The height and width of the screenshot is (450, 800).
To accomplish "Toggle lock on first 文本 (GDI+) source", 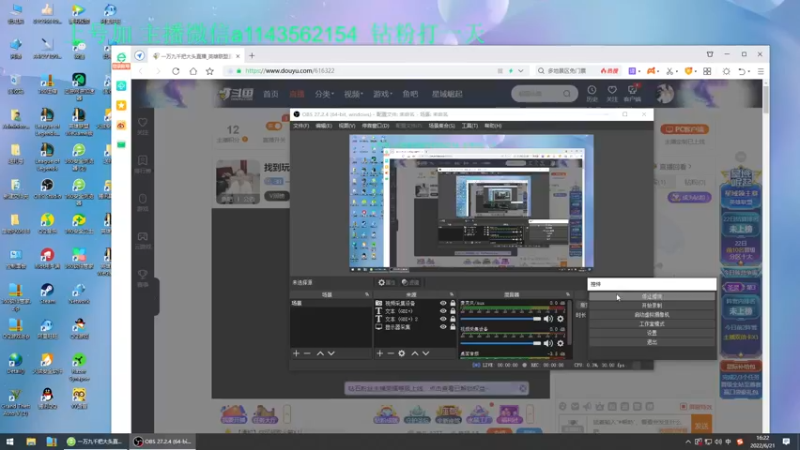I will [x=453, y=311].
